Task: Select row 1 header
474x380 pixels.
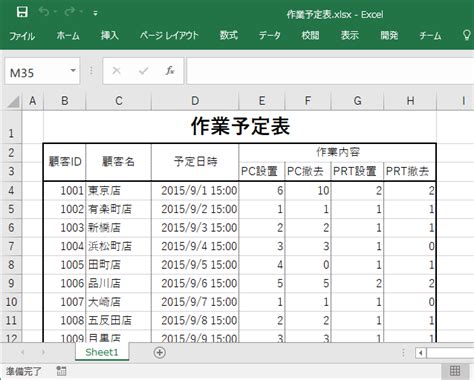Action: pyautogui.click(x=11, y=127)
